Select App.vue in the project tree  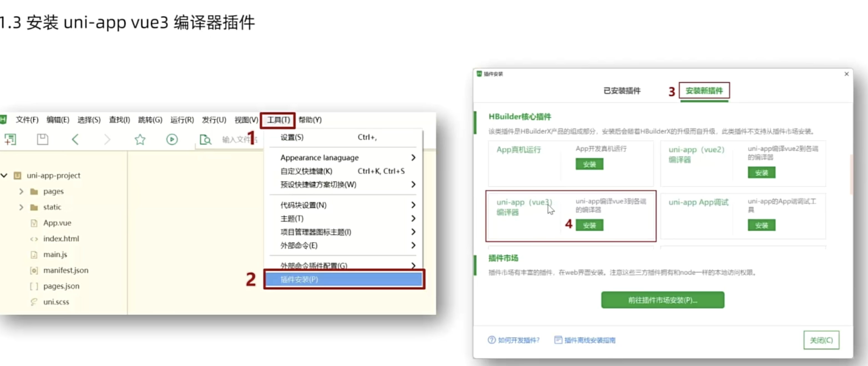[x=57, y=223]
